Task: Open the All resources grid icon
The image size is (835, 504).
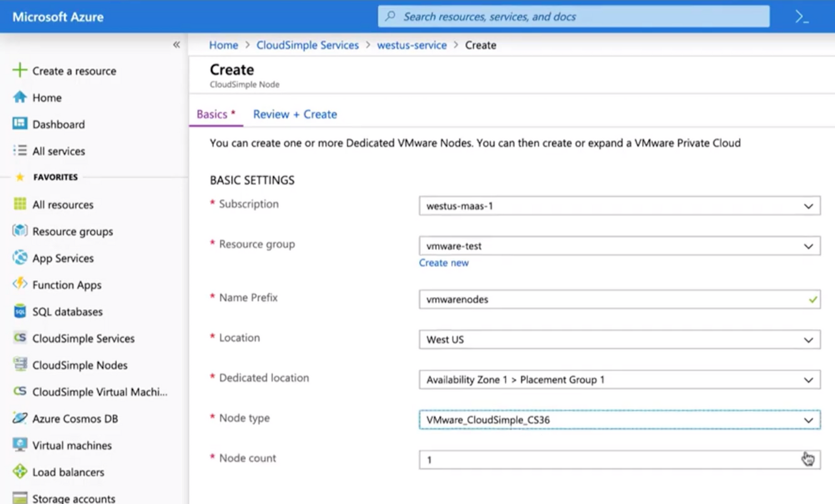Action: (x=20, y=204)
